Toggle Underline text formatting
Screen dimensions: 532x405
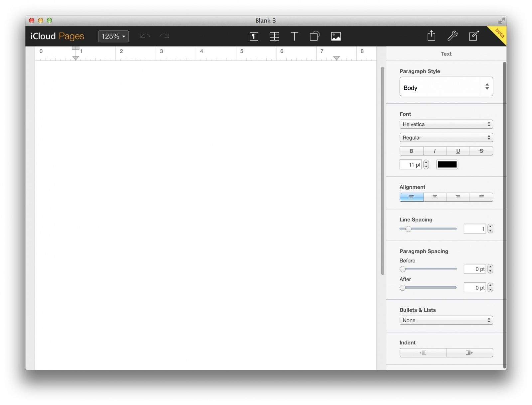pyautogui.click(x=458, y=151)
